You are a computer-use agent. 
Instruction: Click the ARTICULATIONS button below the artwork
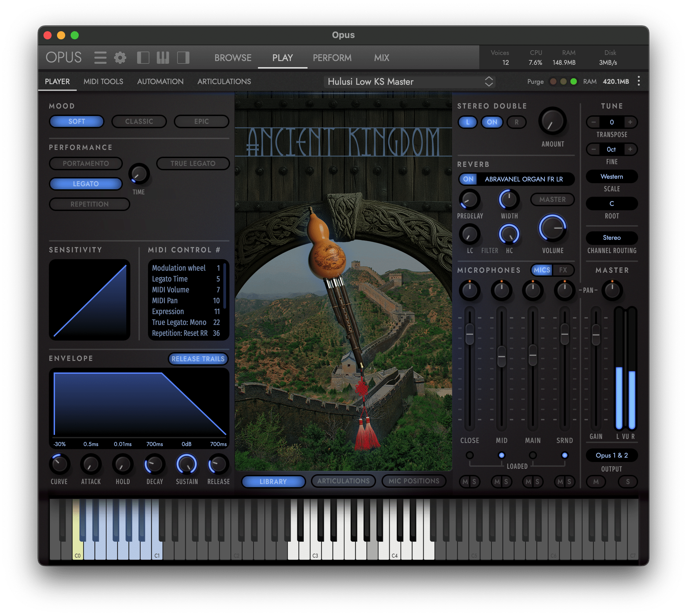(x=343, y=481)
